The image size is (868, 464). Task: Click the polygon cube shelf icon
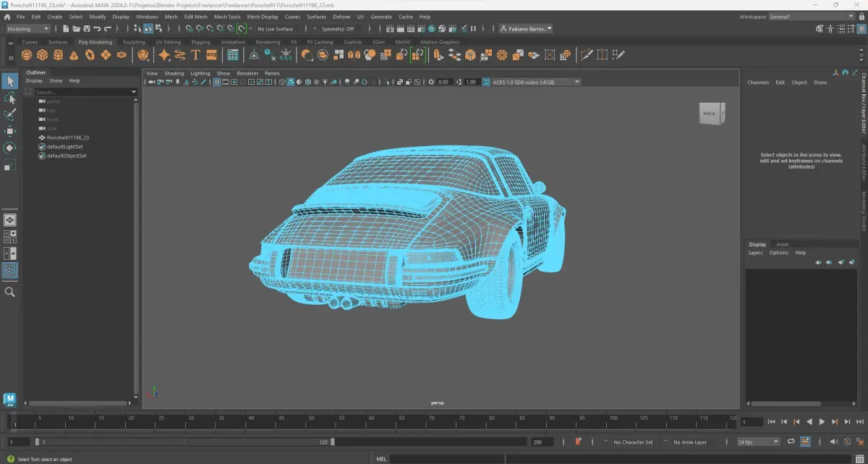[x=43, y=55]
